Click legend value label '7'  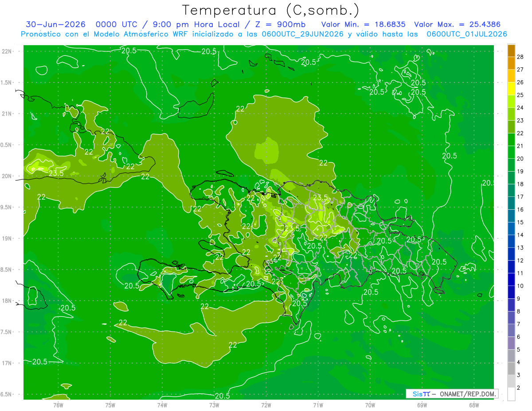coord(519,324)
